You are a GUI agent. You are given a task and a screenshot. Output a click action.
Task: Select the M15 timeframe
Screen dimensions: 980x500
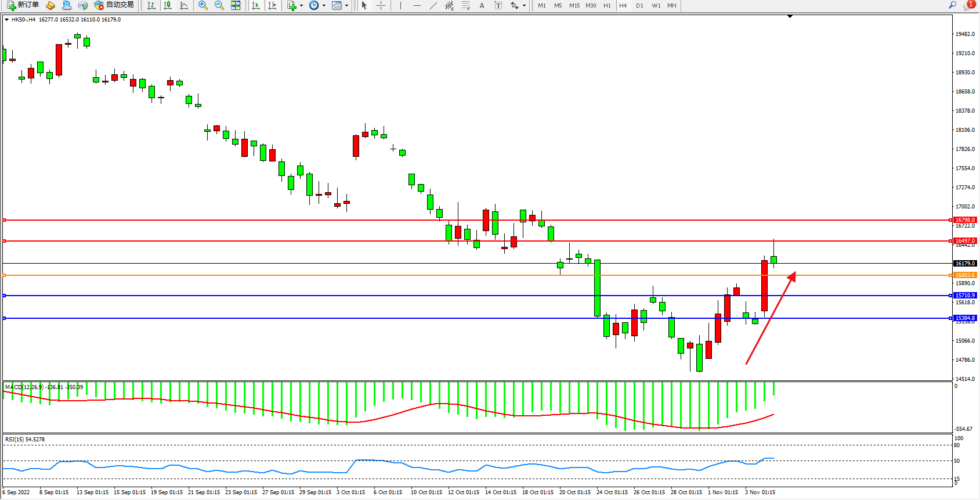(574, 5)
